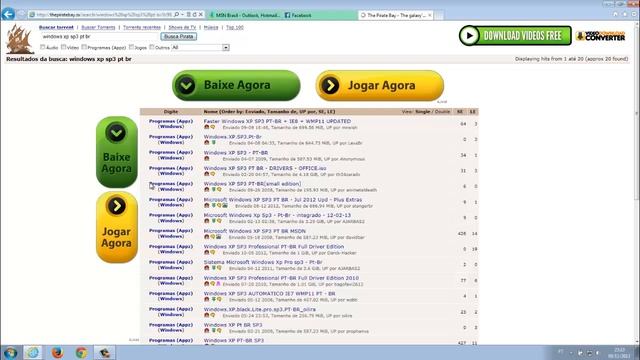Image resolution: width=640 pixels, height=360 pixels.
Task: Click the taskbar clock
Action: (x=619, y=353)
